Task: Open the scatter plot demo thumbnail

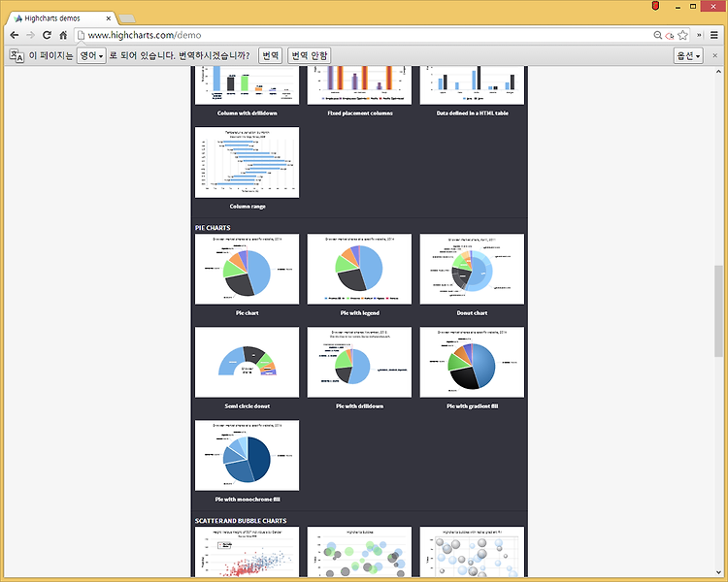Action: 247,552
